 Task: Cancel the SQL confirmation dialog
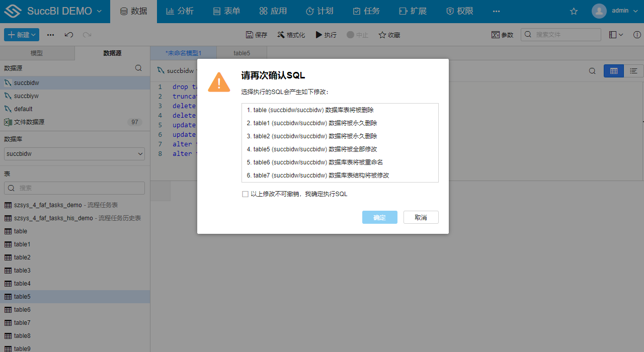click(421, 217)
